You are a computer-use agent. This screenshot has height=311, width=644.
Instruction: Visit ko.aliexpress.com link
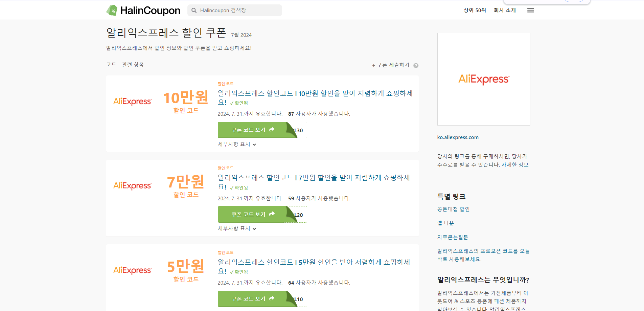point(458,137)
